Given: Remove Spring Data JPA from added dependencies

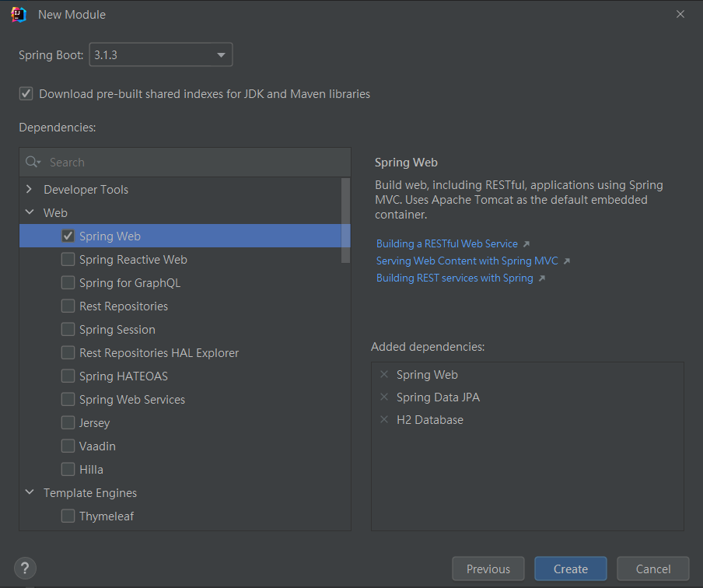Looking at the screenshot, I should coord(384,397).
